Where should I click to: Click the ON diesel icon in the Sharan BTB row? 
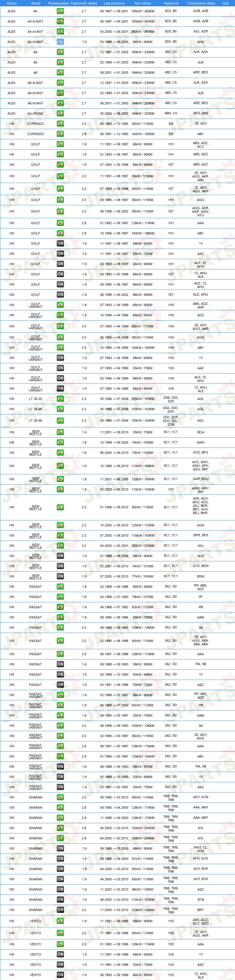tap(60, 900)
